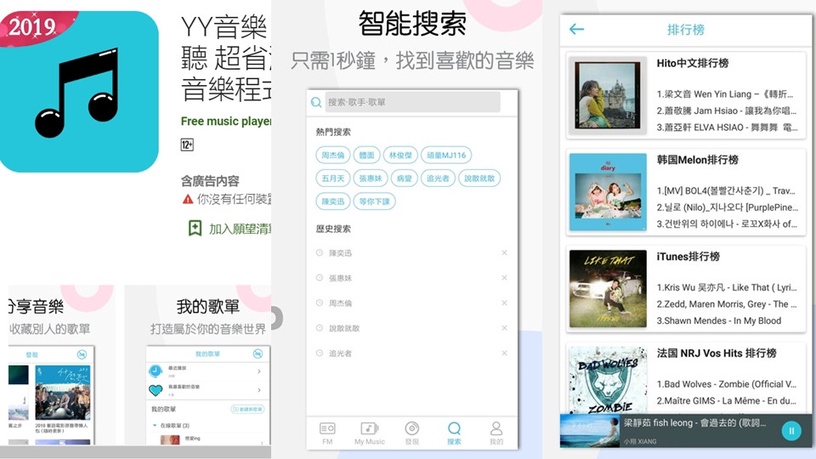Image resolution: width=816 pixels, height=459 pixels.
Task: Click the 12+ age rating badge
Action: click(187, 144)
